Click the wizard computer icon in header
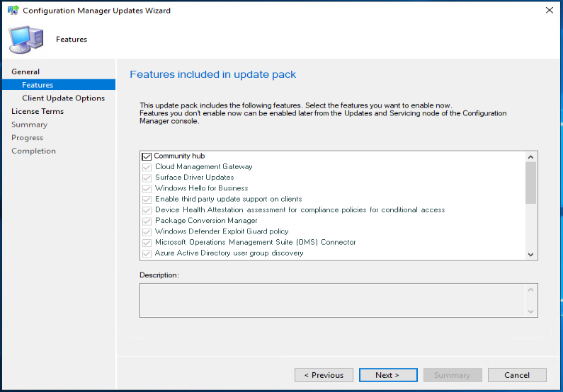563x392 pixels. pos(25,39)
